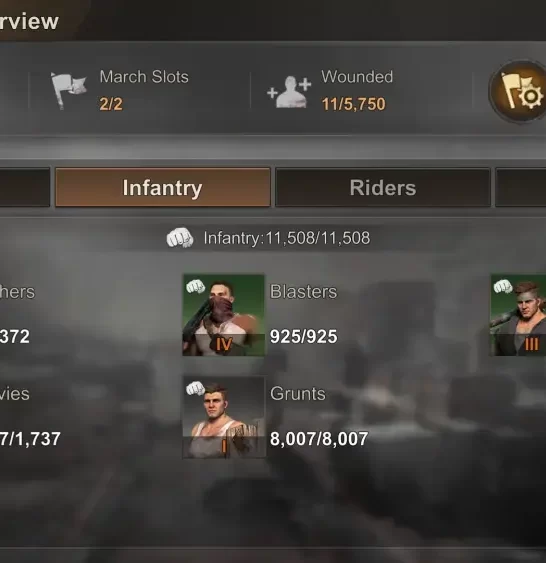Click the Wounded 11/5,750 value
The image size is (546, 563).
[354, 104]
